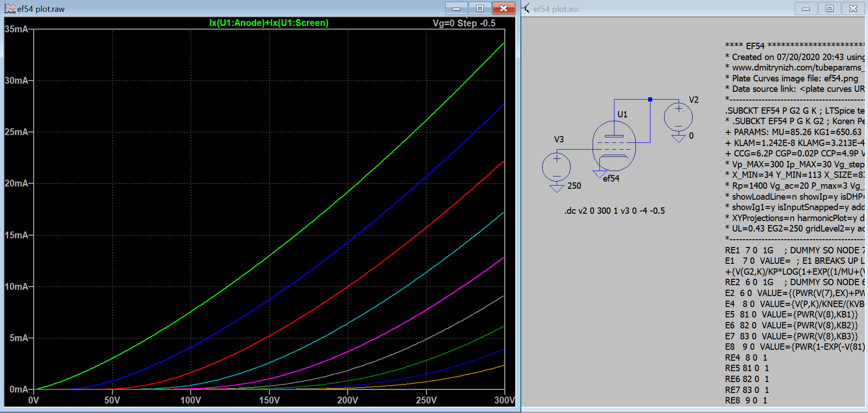Click the 15mA y-axis label

point(16,235)
